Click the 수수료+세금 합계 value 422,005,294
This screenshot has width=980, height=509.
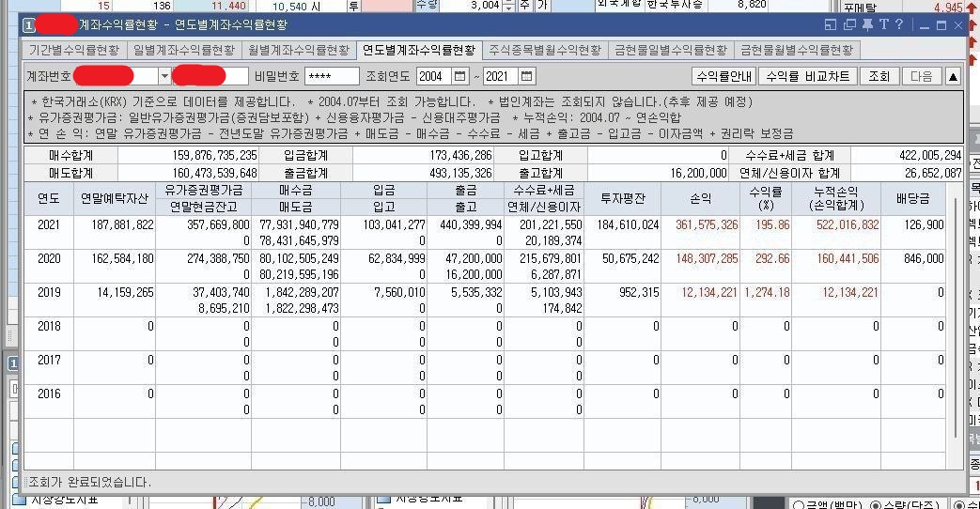point(930,156)
